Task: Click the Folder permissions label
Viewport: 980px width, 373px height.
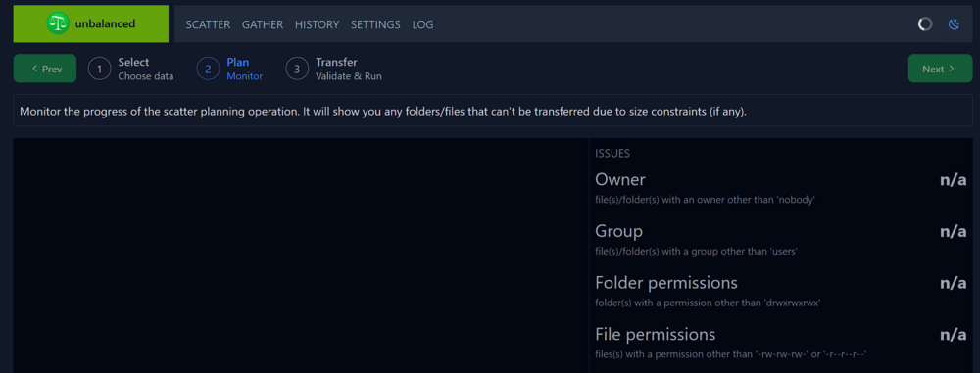Action: [666, 282]
